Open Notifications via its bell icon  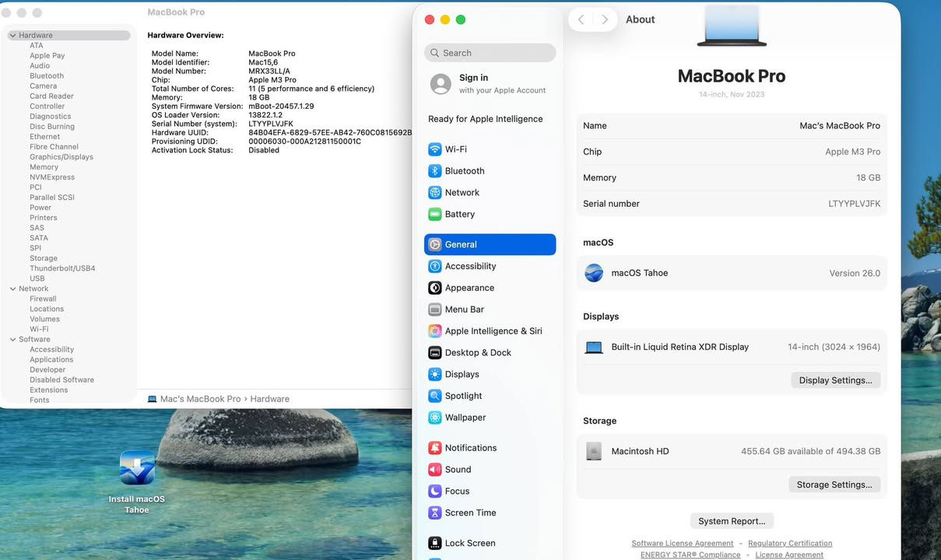coord(435,448)
